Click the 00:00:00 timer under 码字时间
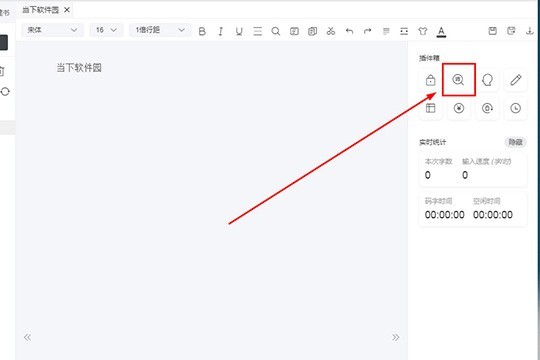Viewport: 540px width, 360px height. coord(445,215)
